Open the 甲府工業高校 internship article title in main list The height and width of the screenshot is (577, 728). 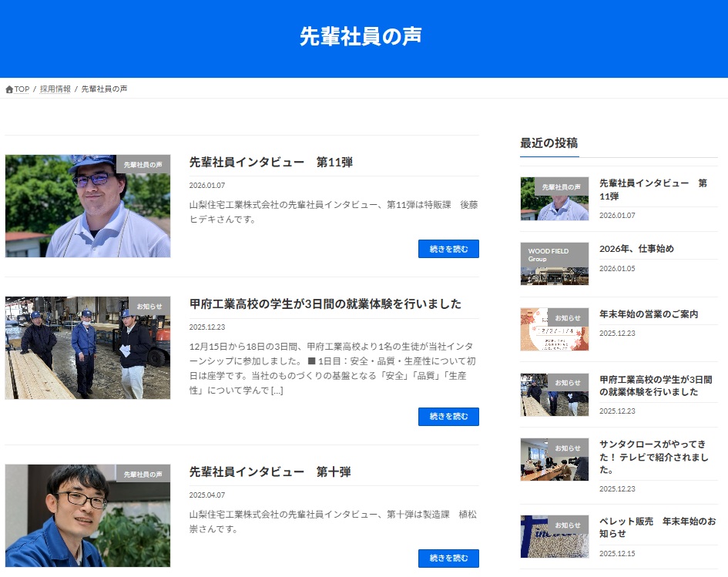(325, 304)
